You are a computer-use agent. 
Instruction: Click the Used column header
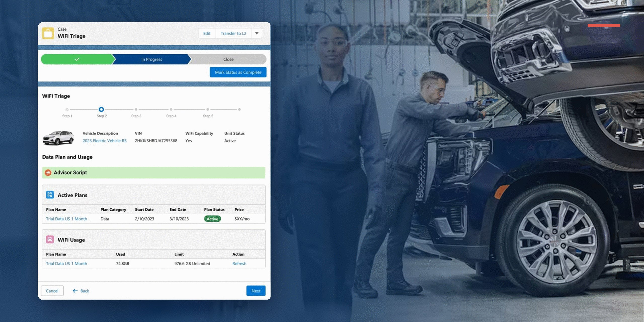tap(120, 254)
